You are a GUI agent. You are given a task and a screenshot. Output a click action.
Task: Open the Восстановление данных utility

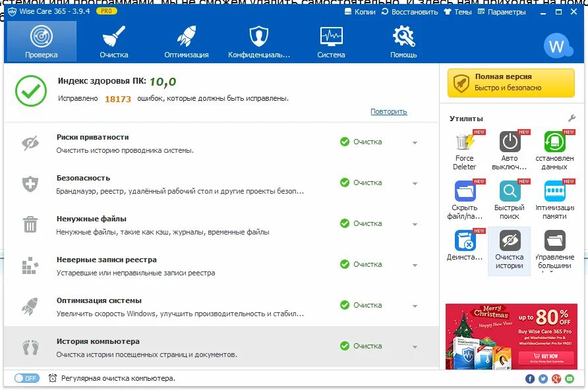(x=554, y=150)
